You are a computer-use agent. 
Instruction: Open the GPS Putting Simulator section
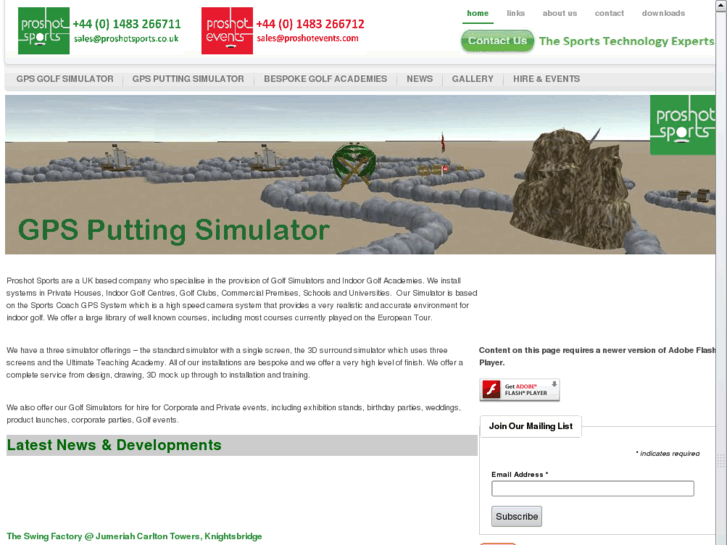pyautogui.click(x=188, y=79)
